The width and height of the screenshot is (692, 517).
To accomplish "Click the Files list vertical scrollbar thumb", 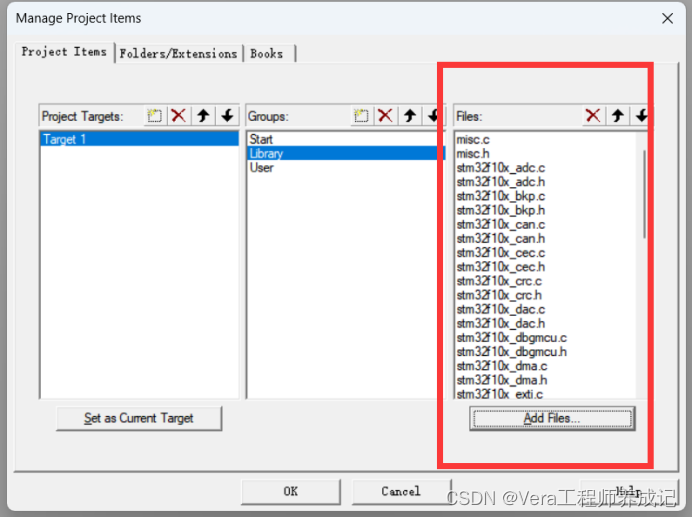I will click(x=644, y=194).
